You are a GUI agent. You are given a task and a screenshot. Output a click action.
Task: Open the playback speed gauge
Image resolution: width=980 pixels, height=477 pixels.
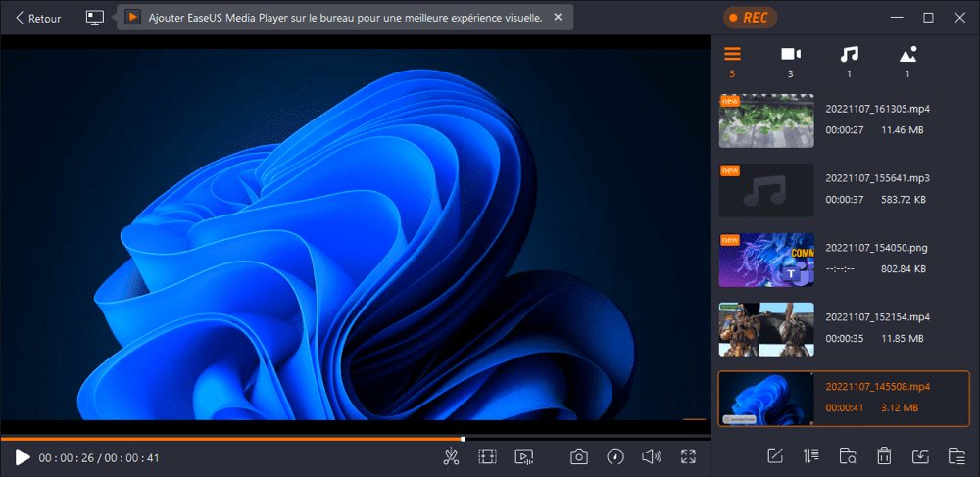point(615,457)
